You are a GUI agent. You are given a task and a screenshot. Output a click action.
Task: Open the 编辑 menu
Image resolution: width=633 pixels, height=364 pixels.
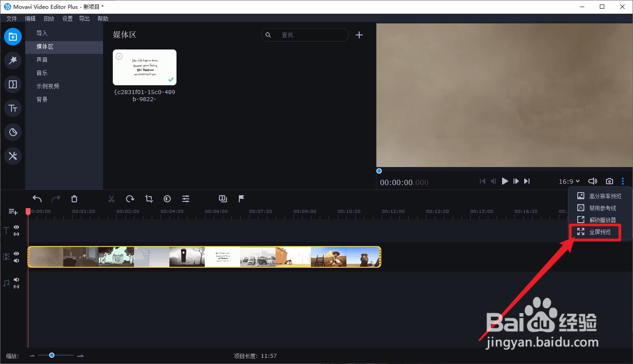point(30,19)
